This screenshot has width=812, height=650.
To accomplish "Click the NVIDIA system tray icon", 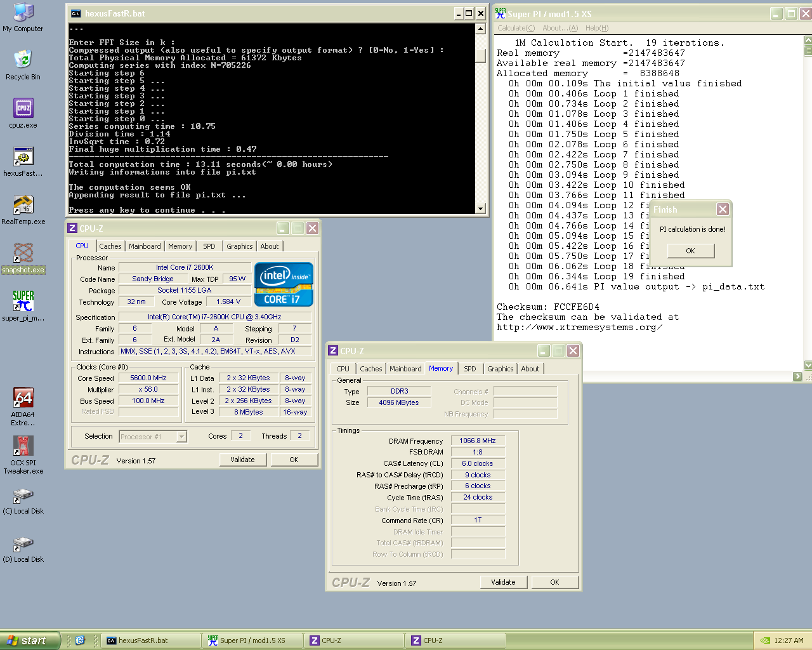I will (x=765, y=640).
